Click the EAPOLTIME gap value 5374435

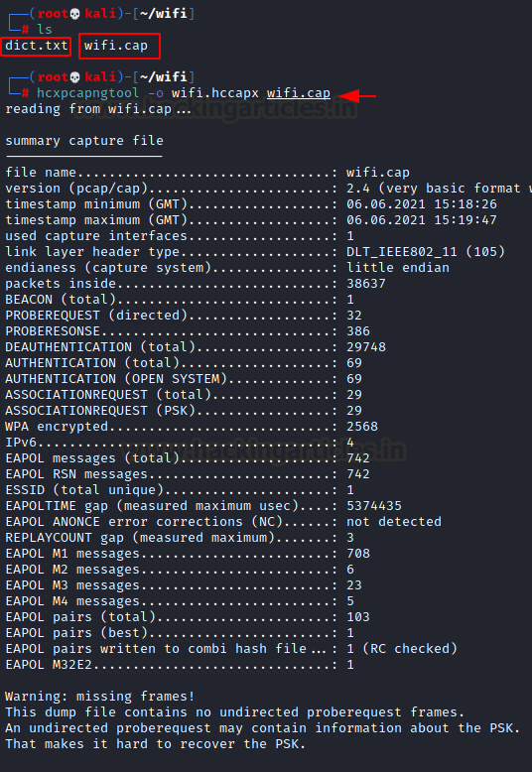(x=374, y=506)
